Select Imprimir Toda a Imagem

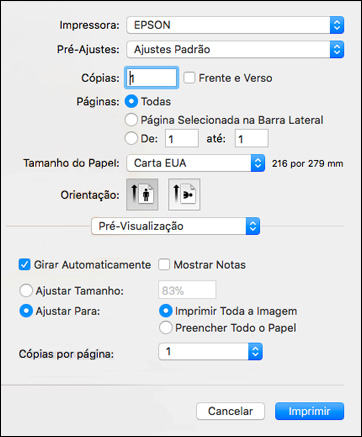pyautogui.click(x=165, y=311)
